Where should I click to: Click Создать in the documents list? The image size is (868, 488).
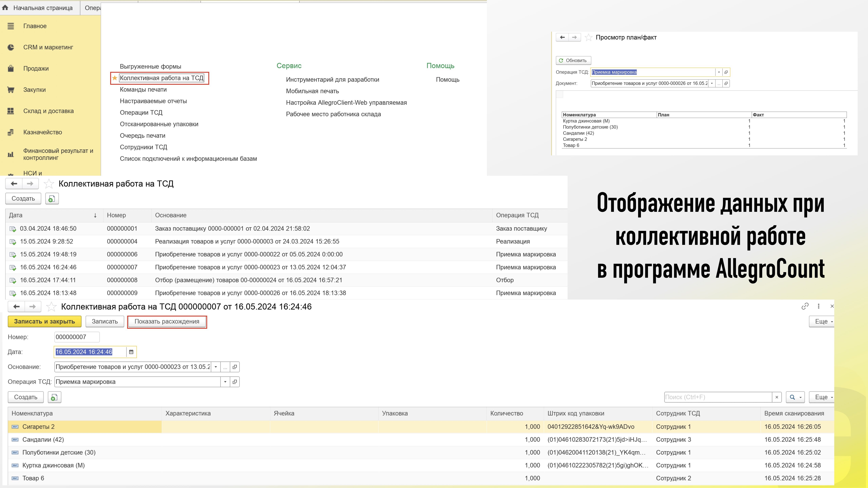pyautogui.click(x=23, y=199)
